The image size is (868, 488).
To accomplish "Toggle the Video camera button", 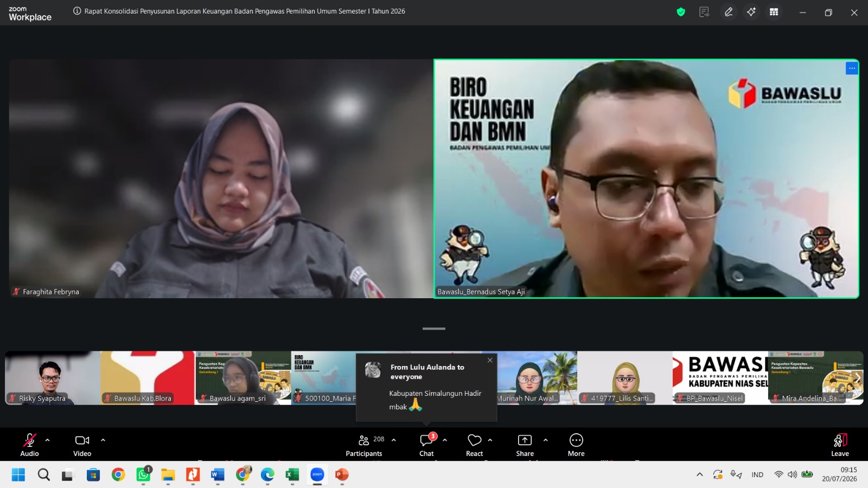I will pos(82,445).
